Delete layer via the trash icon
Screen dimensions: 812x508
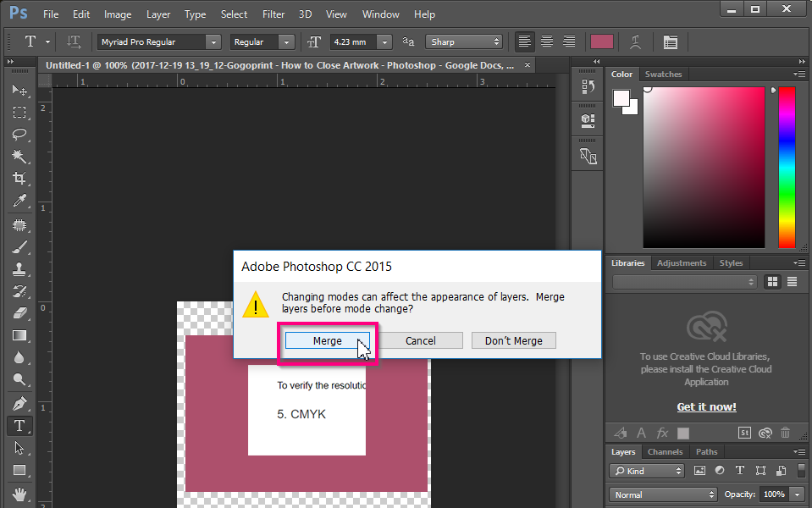click(x=785, y=432)
